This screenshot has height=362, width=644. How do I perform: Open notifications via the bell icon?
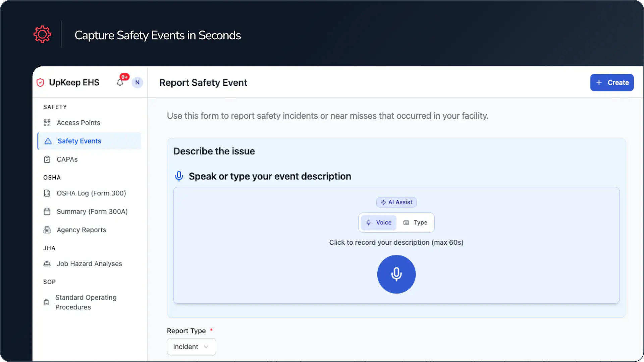[x=120, y=82]
